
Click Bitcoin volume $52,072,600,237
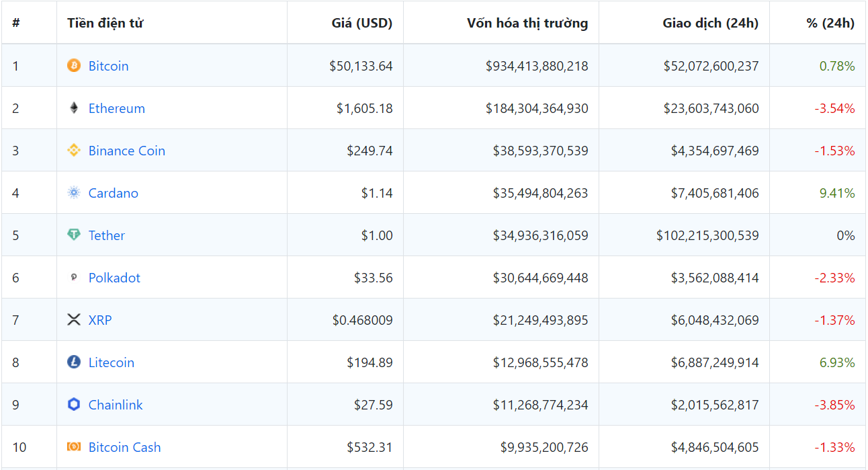click(711, 66)
